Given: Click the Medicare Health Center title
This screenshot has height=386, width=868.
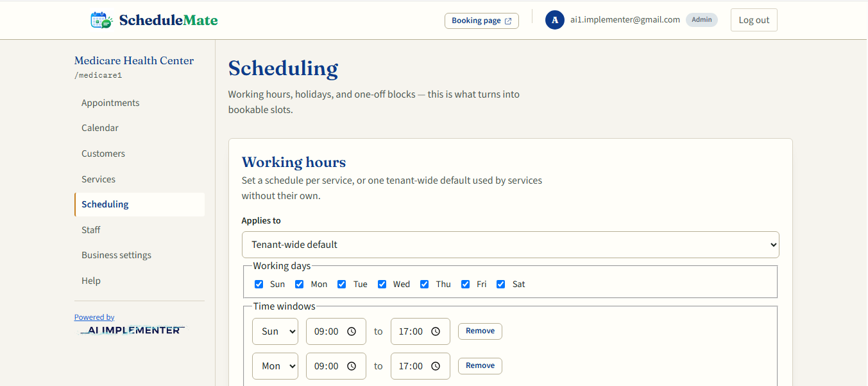Looking at the screenshot, I should click(134, 60).
